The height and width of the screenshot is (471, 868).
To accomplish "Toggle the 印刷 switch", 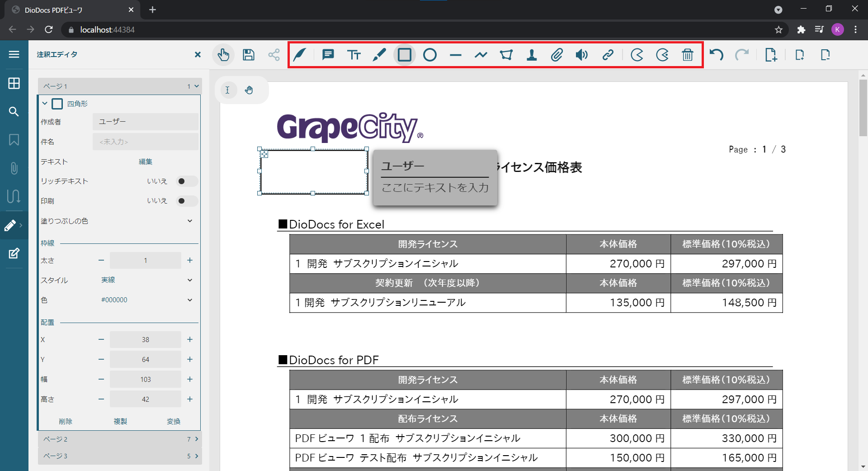I will [x=186, y=201].
